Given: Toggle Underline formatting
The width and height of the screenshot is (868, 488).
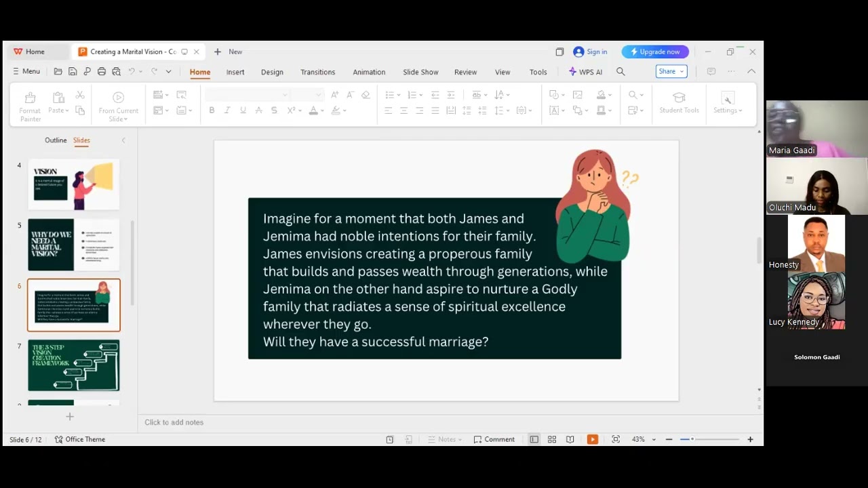Looking at the screenshot, I should tap(243, 110).
